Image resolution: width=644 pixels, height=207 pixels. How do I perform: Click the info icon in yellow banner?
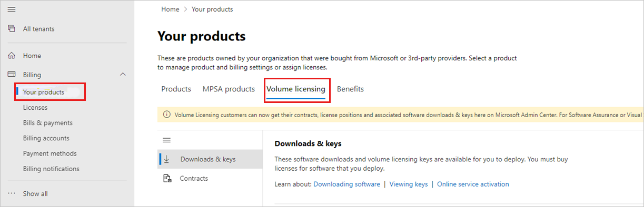click(167, 114)
